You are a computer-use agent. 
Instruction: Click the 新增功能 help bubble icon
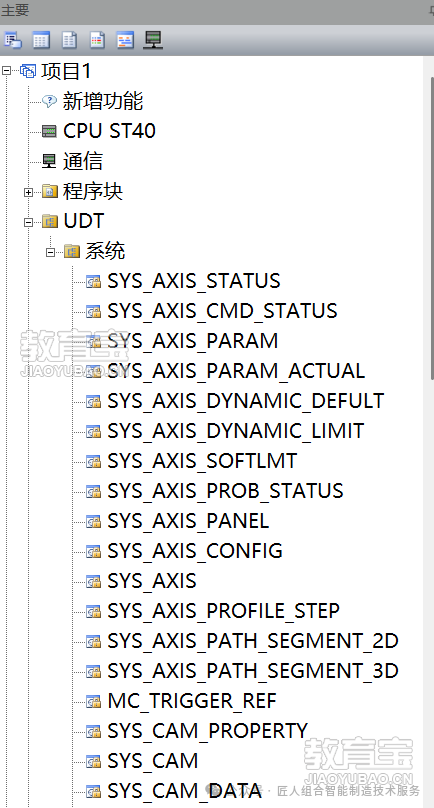49,101
